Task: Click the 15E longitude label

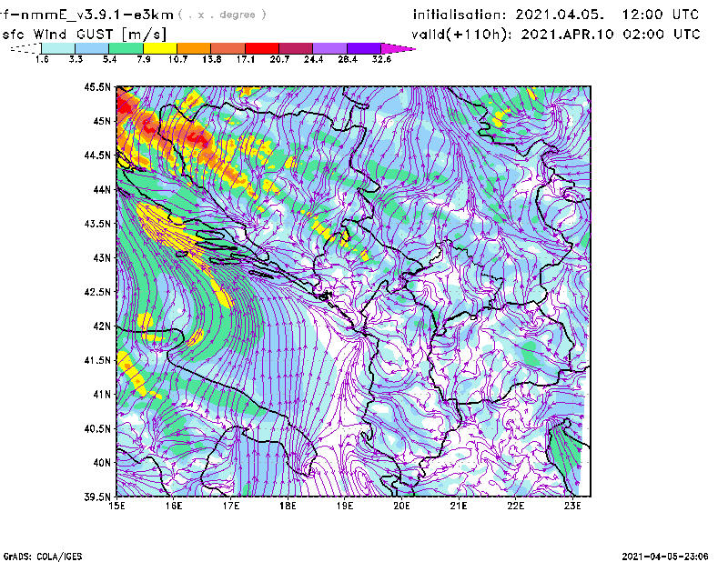Action: (116, 506)
